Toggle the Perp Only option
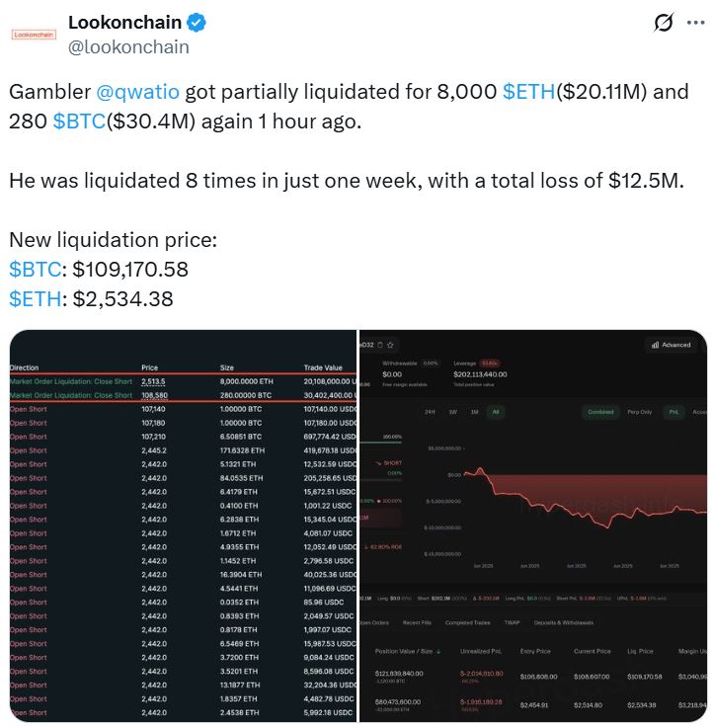The width and height of the screenshot is (714, 728). click(639, 412)
